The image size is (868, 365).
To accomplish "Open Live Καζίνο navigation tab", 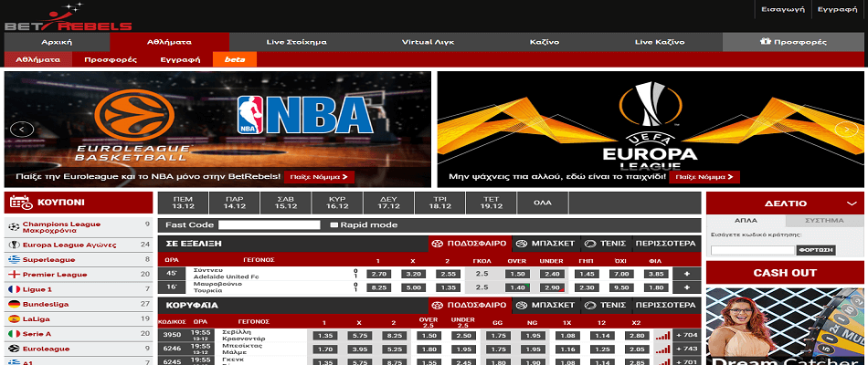I will click(660, 42).
